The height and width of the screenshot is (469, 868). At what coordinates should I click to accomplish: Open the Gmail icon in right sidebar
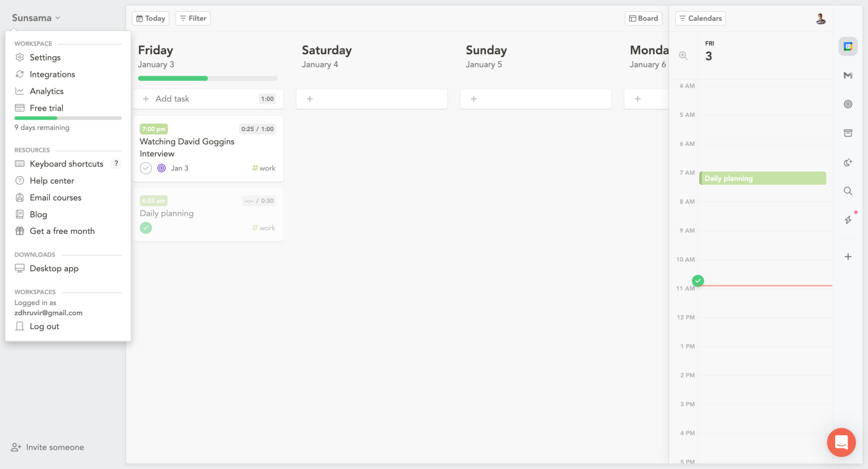tap(848, 75)
